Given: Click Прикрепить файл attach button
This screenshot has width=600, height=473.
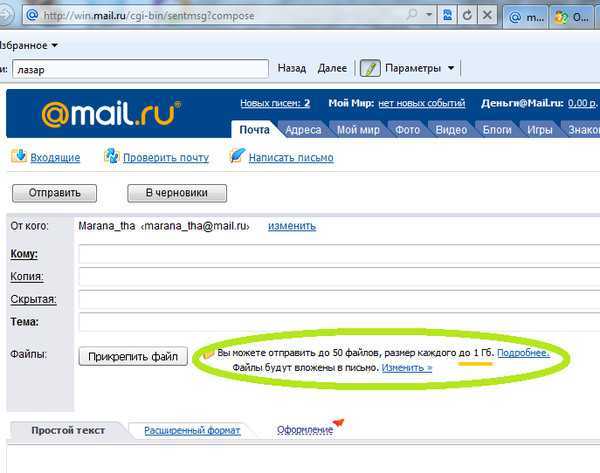Looking at the screenshot, I should 133,356.
